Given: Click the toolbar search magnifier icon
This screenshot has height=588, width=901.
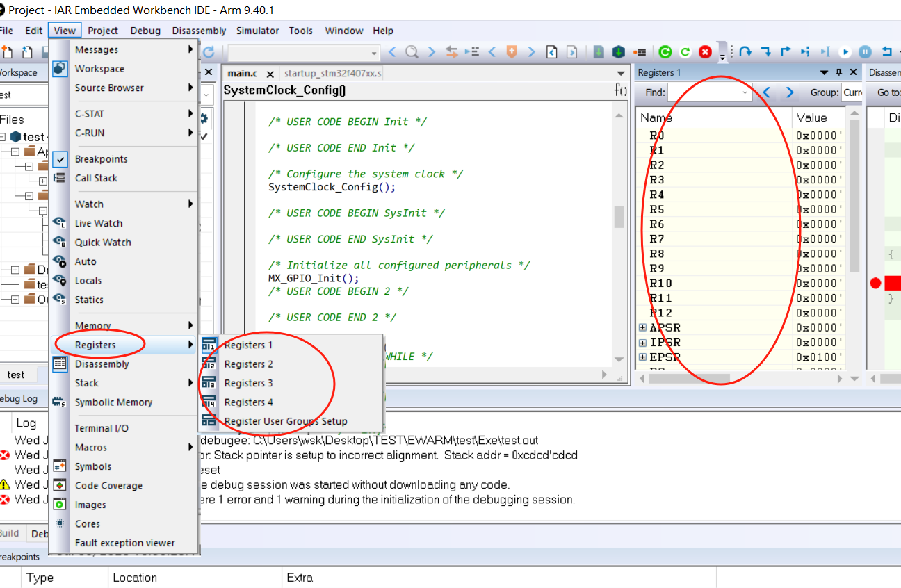Looking at the screenshot, I should (412, 51).
